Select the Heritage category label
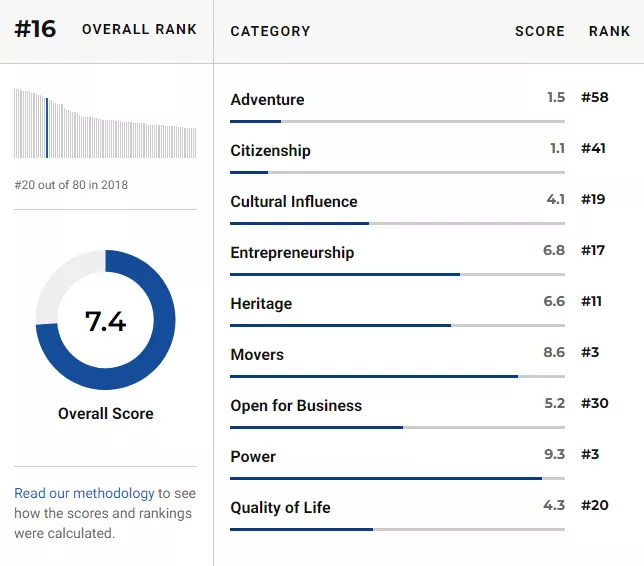Screen dimensions: 644x566 (x=261, y=303)
